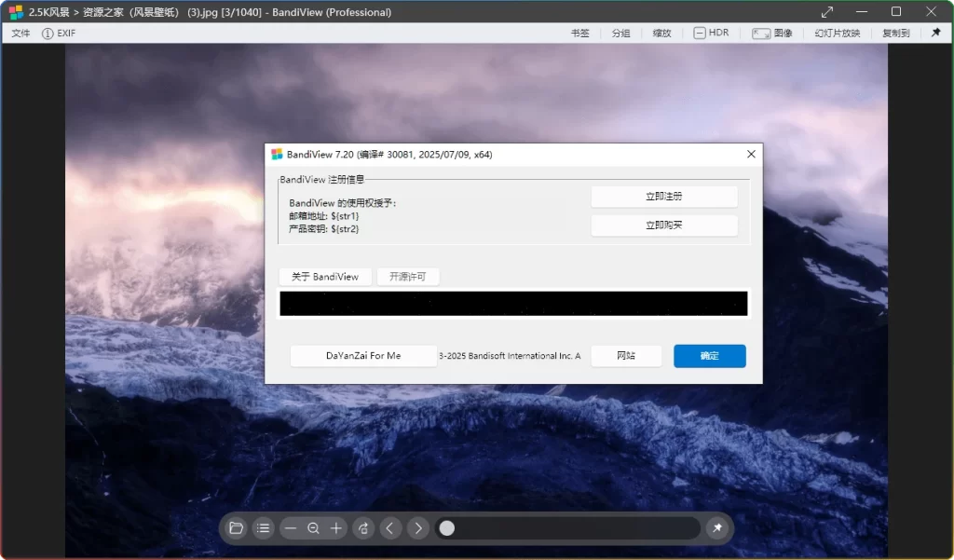Viewport: 954px width, 560px height.
Task: Switch to 开源许可 tab
Action: click(408, 277)
